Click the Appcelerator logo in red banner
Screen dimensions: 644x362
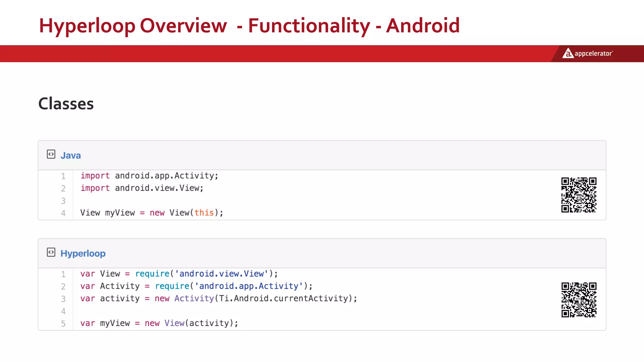pos(568,53)
